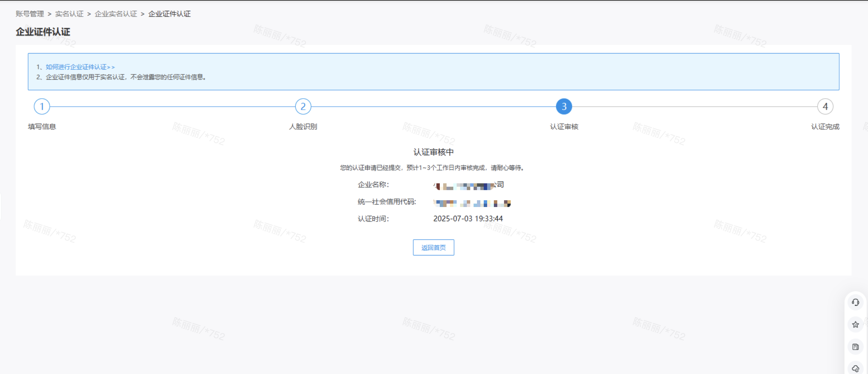Click the 填写信息 step label
The width and height of the screenshot is (868, 374).
(42, 127)
